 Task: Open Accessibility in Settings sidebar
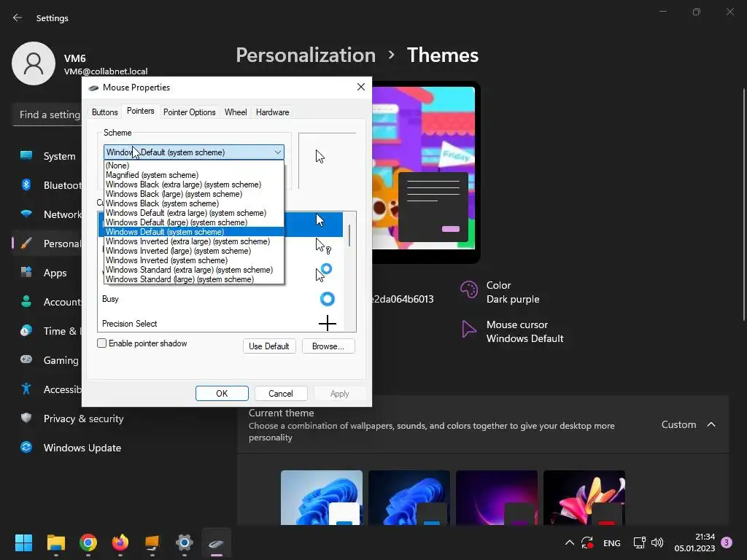[x=47, y=389]
